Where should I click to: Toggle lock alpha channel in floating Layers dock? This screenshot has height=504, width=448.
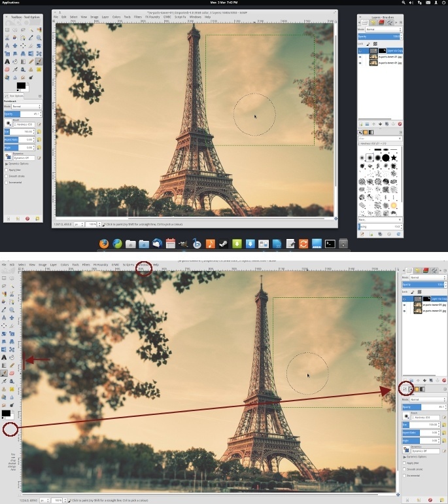(x=375, y=44)
